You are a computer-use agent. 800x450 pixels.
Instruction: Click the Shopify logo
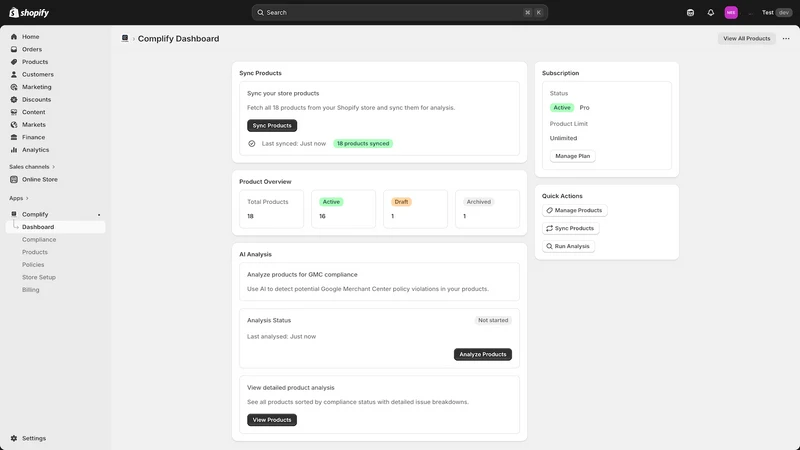tap(29, 12)
